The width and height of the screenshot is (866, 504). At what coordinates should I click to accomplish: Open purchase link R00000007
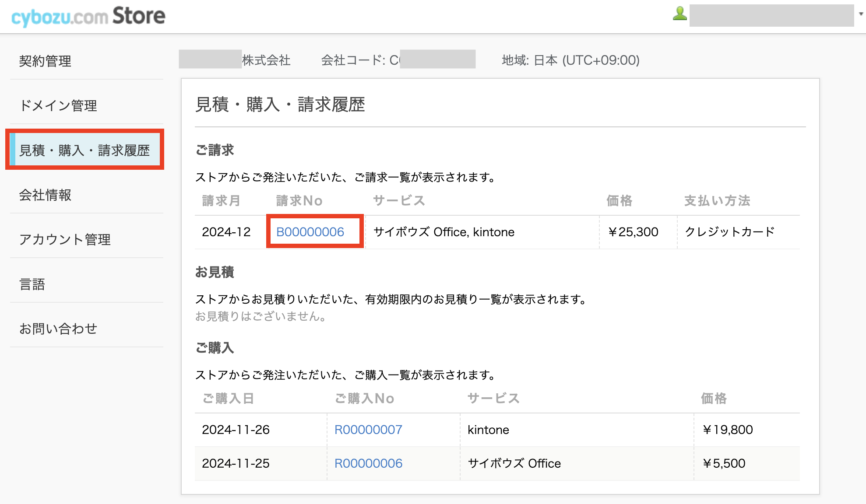pos(368,430)
